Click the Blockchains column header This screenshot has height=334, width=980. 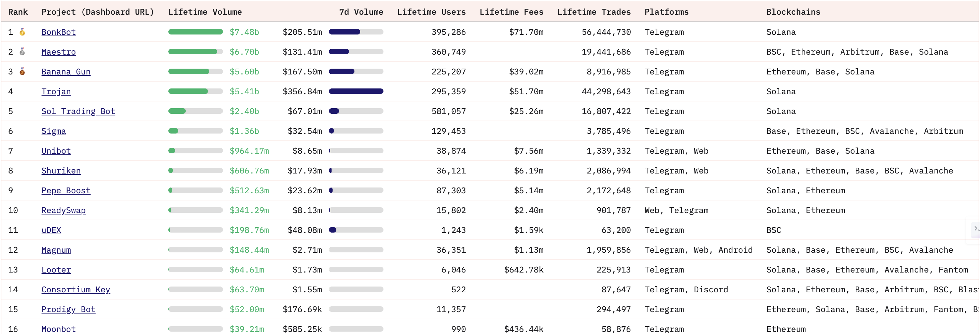(x=793, y=12)
